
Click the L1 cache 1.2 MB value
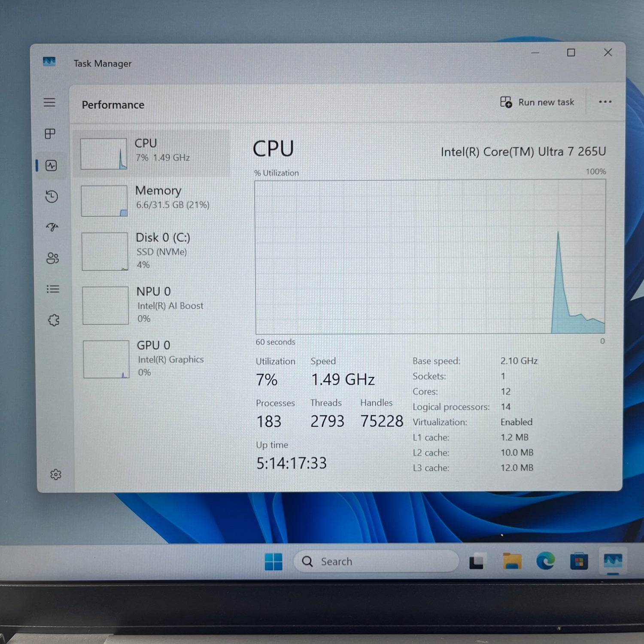pos(514,437)
